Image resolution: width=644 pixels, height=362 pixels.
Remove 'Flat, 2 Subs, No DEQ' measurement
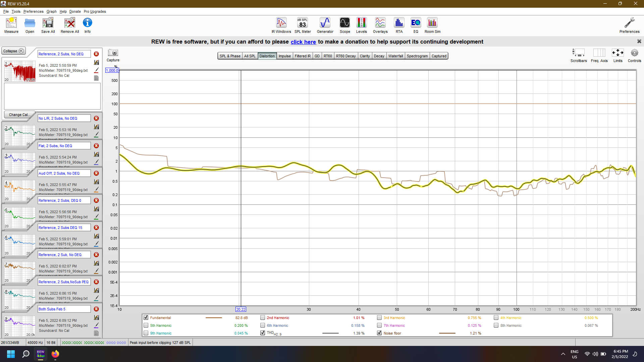96,146
